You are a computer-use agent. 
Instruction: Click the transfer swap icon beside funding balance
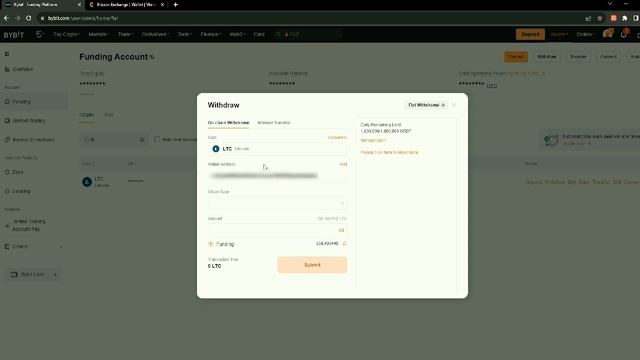[344, 244]
